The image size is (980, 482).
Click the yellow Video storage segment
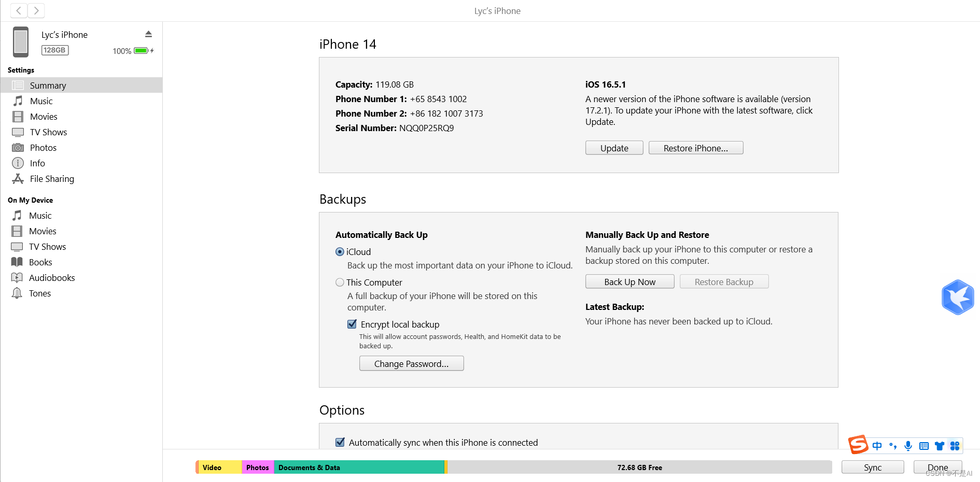tap(220, 467)
